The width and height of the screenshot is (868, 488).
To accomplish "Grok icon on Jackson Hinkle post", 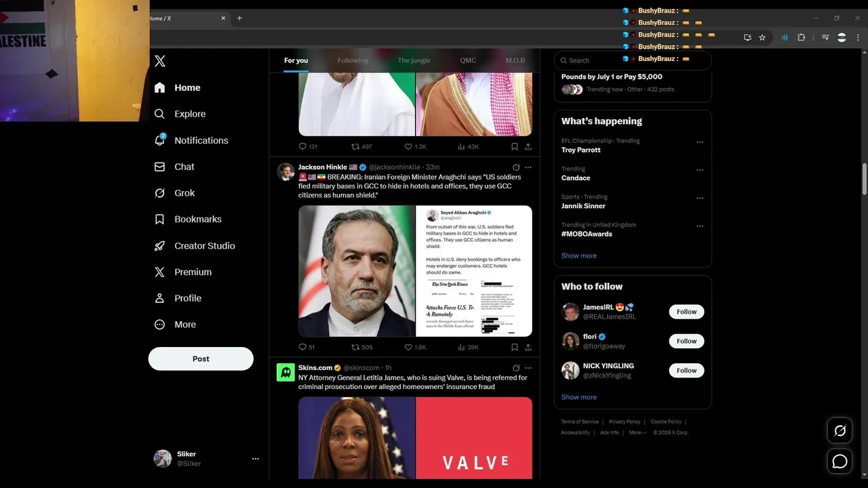I will 516,167.
